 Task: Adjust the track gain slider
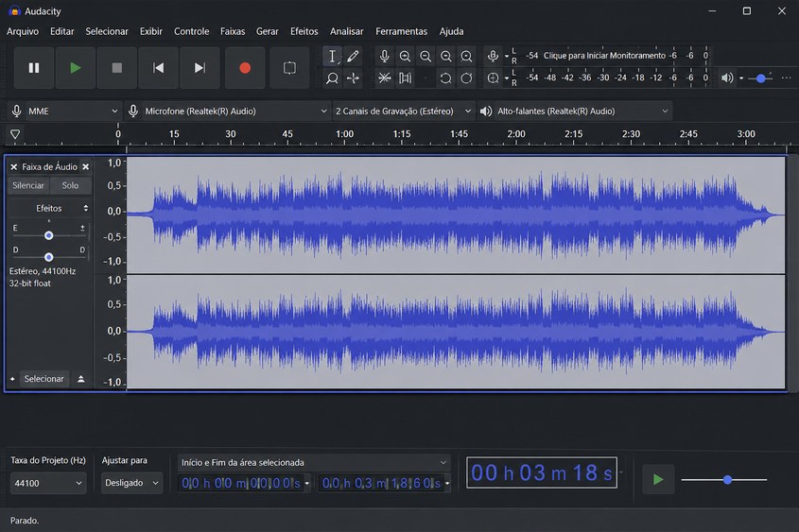pos(49,235)
